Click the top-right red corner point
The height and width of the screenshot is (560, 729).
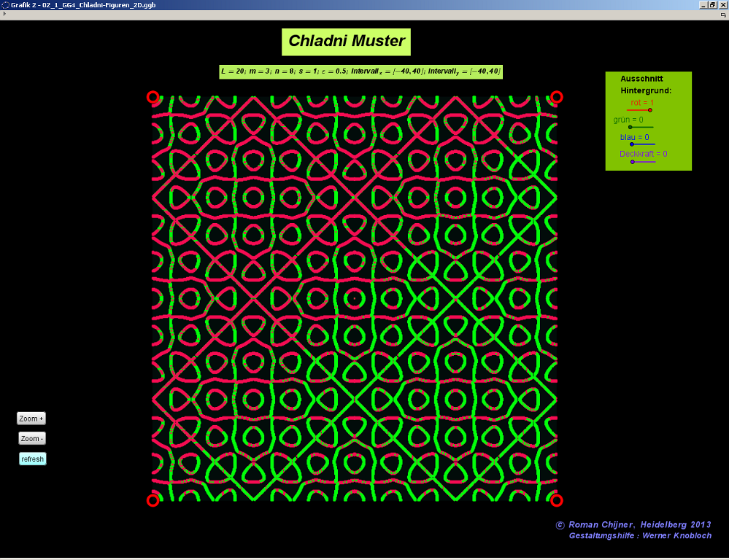tap(557, 97)
